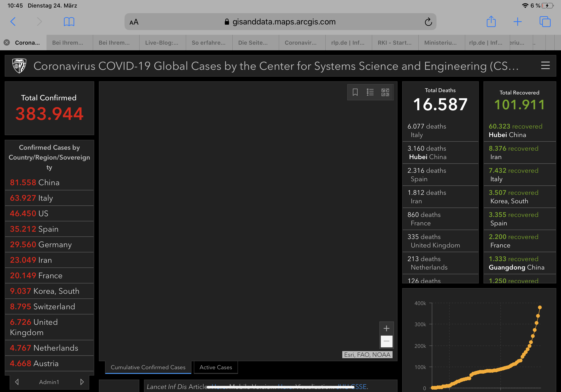Open the Safari share sheet icon
561x392 pixels.
click(491, 22)
